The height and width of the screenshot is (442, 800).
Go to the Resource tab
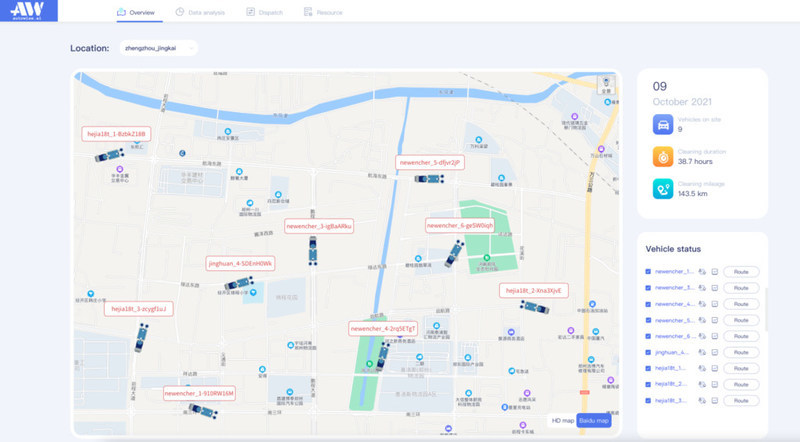tap(322, 13)
